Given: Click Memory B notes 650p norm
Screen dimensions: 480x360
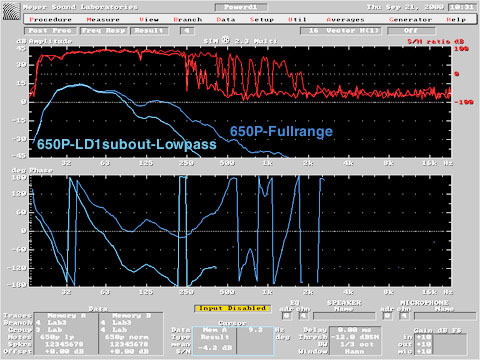Looking at the screenshot, I should pyautogui.click(x=126, y=337).
